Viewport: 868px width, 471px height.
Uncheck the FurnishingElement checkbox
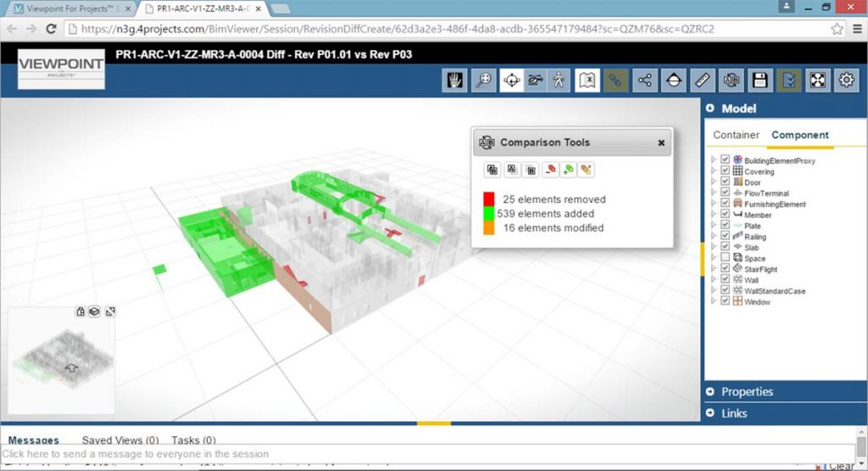tap(725, 203)
